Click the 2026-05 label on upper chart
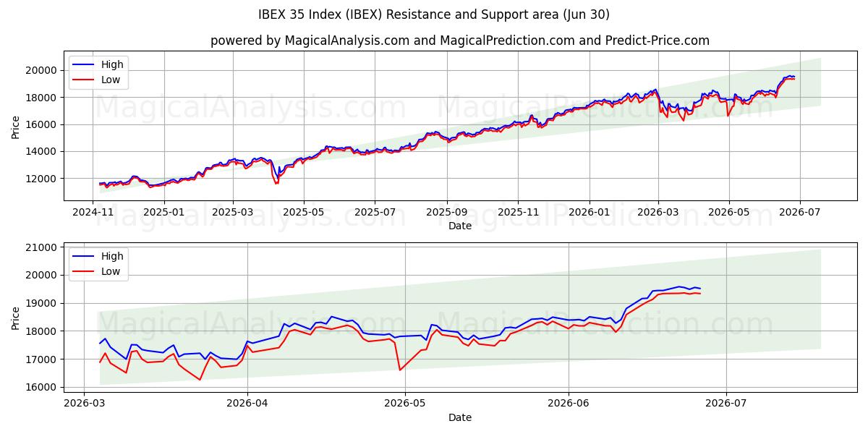 click(728, 212)
